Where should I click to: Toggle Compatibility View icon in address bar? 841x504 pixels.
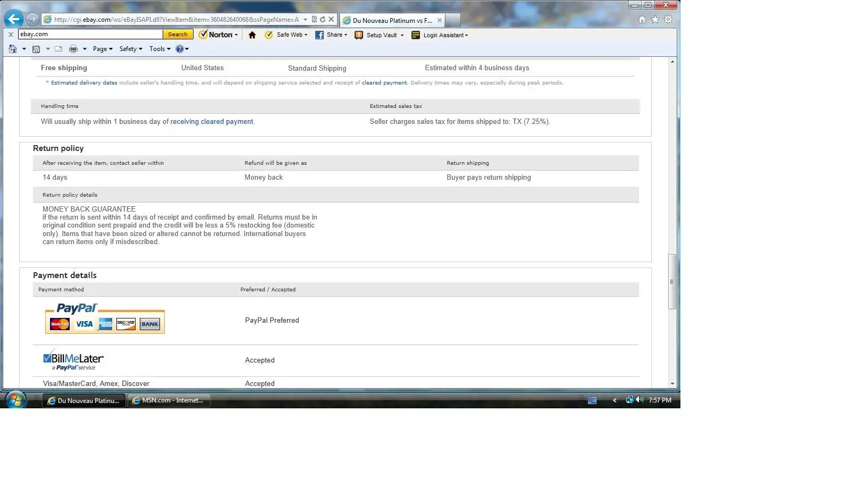[x=314, y=19]
